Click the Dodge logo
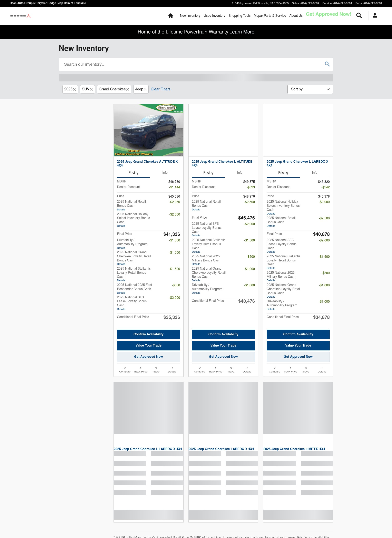 point(20,16)
